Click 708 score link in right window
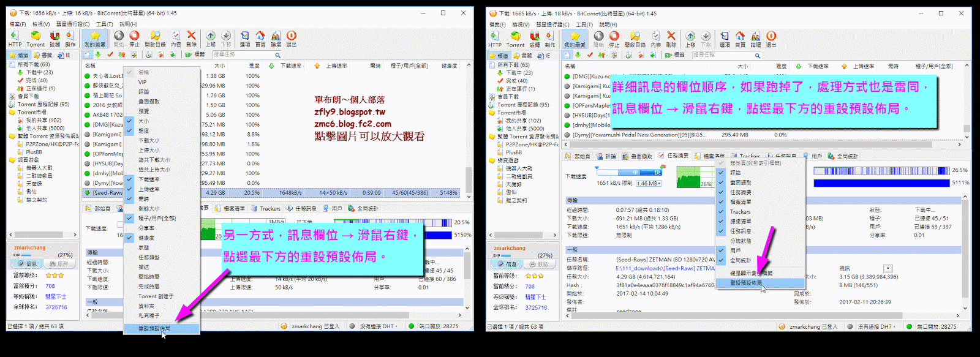Viewport: 980px width, 357px height. click(530, 287)
